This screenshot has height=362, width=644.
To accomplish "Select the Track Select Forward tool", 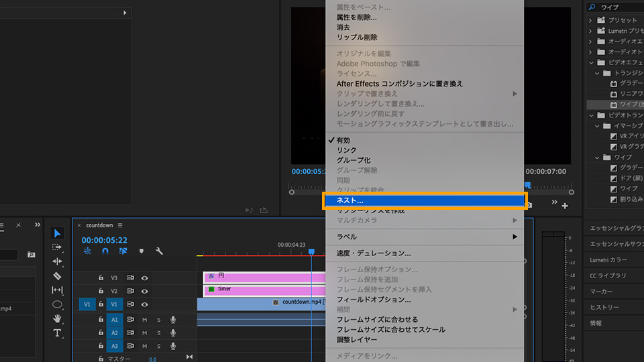I will (x=57, y=247).
